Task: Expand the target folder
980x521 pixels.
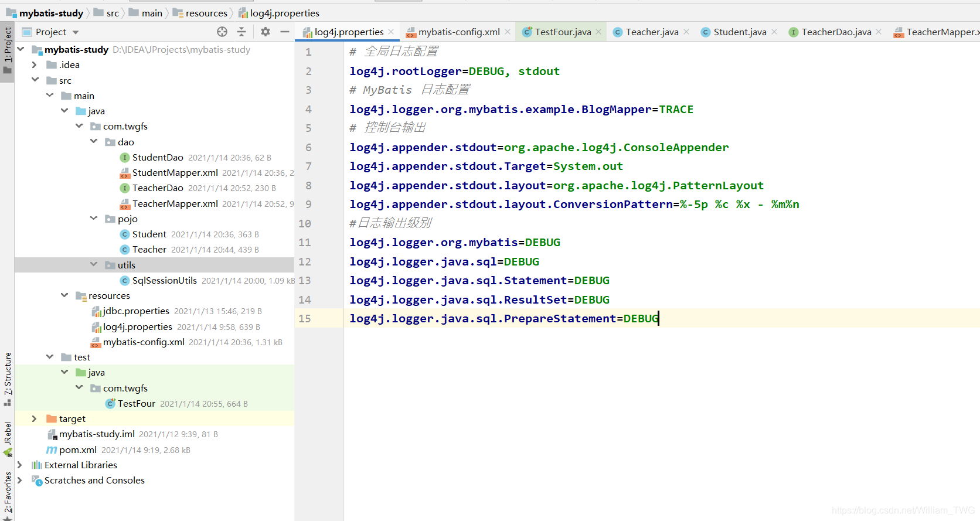Action: [x=35, y=418]
